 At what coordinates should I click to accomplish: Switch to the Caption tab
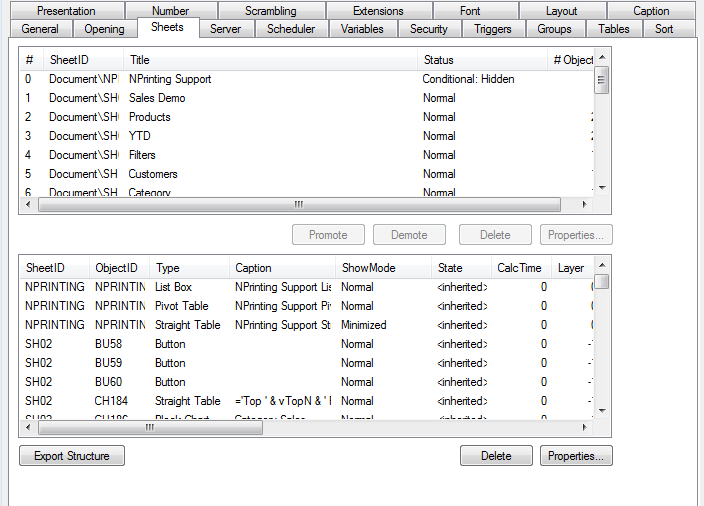[651, 11]
